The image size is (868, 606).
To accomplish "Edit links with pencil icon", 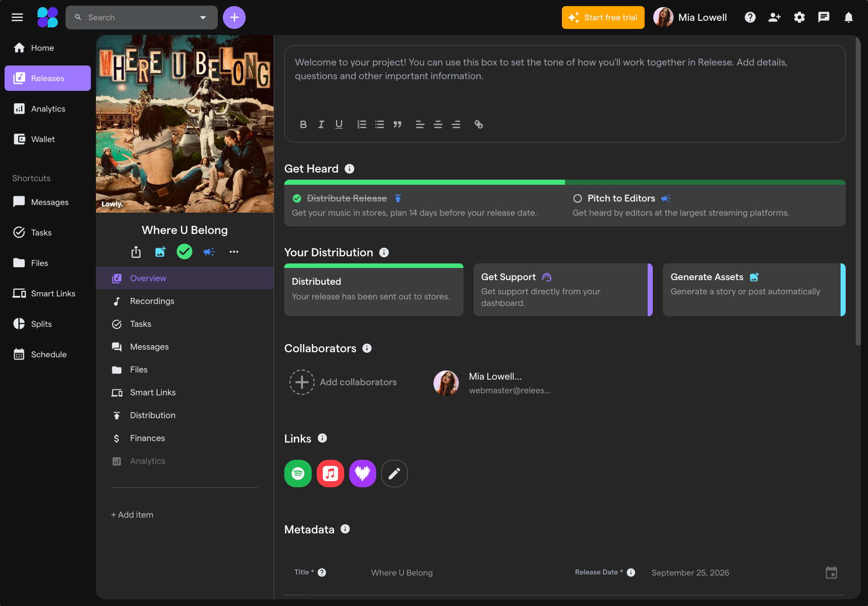I will click(x=394, y=474).
